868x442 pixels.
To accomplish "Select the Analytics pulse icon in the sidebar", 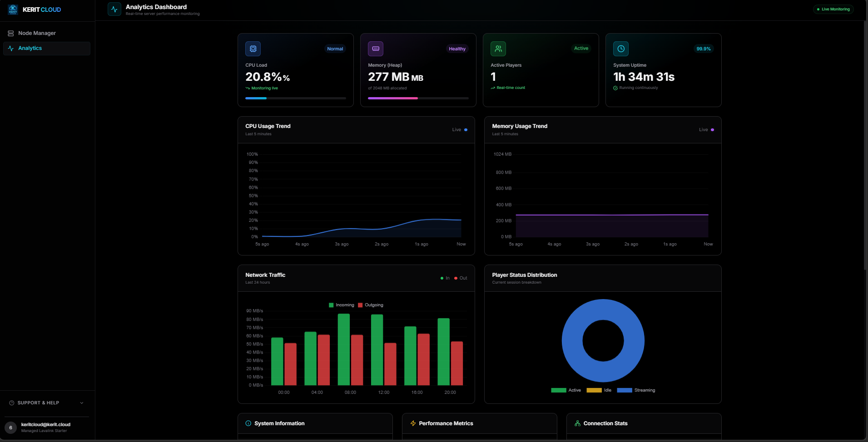I will point(10,48).
